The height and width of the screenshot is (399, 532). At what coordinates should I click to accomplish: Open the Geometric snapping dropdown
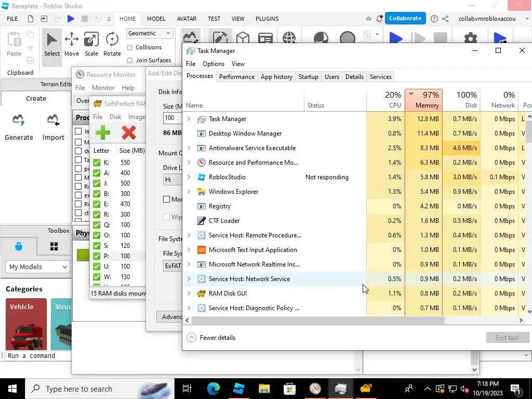(149, 33)
